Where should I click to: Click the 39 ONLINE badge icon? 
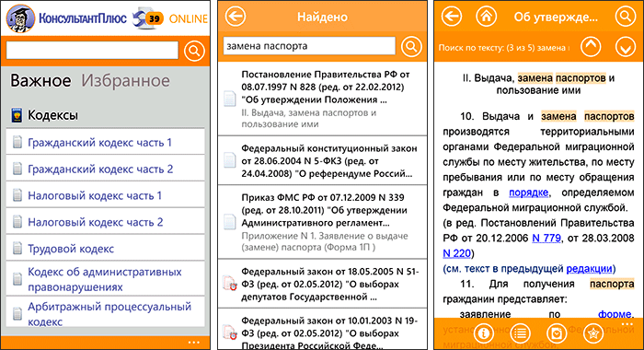click(x=148, y=18)
